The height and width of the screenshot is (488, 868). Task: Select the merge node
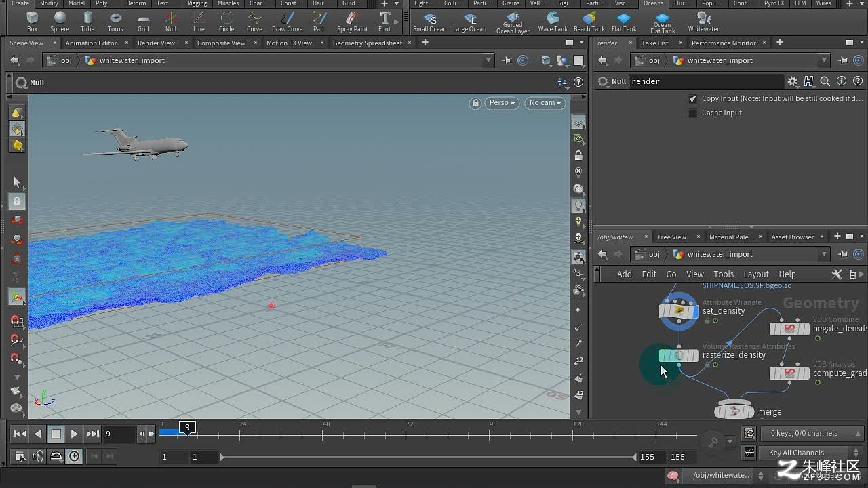click(734, 411)
